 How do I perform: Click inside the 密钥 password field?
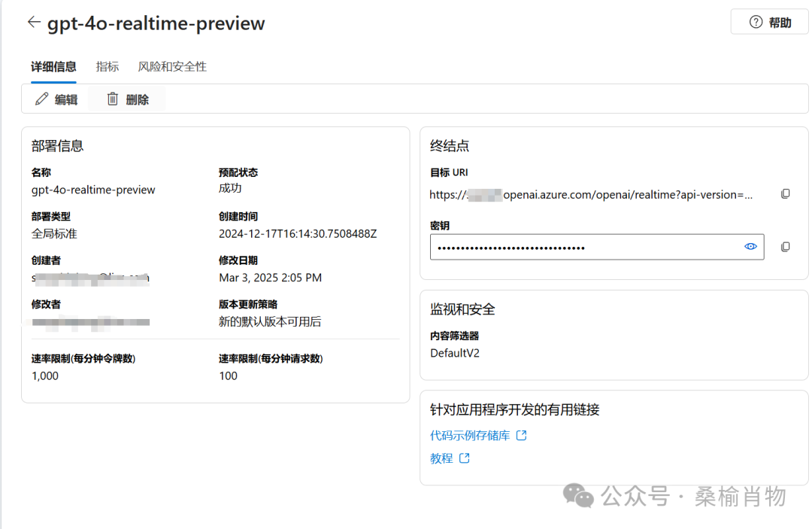coord(596,247)
